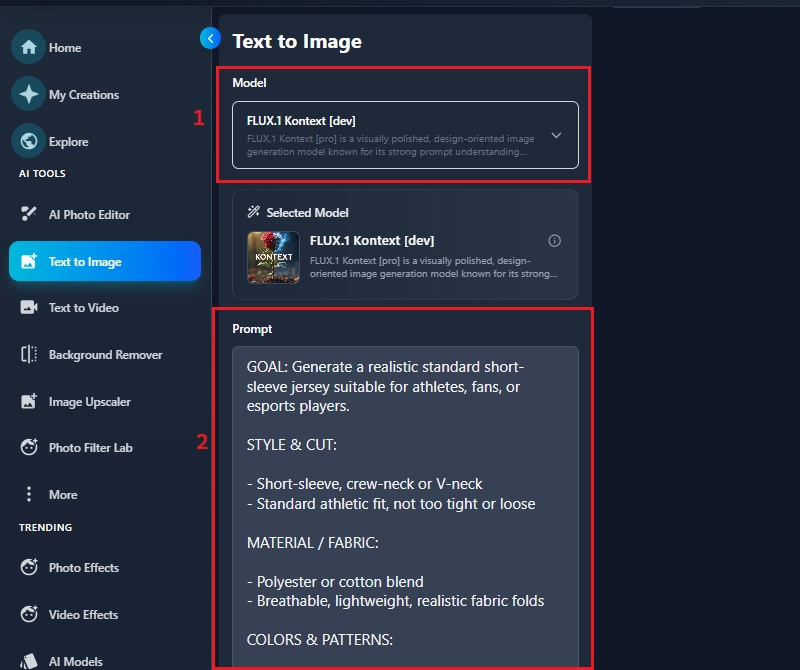Select Text to Video menu label

[x=84, y=308]
